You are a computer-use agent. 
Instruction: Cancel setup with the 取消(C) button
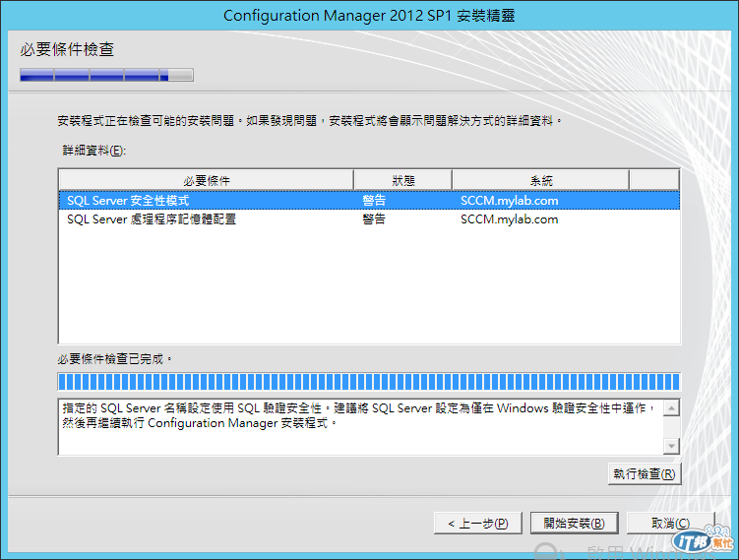pos(671,524)
